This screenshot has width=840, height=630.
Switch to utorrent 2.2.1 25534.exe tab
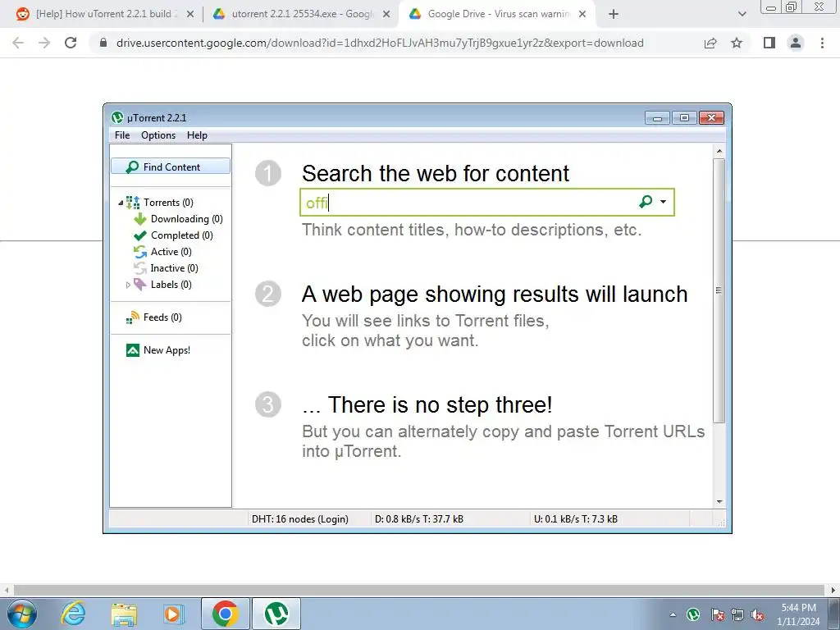tap(301, 14)
